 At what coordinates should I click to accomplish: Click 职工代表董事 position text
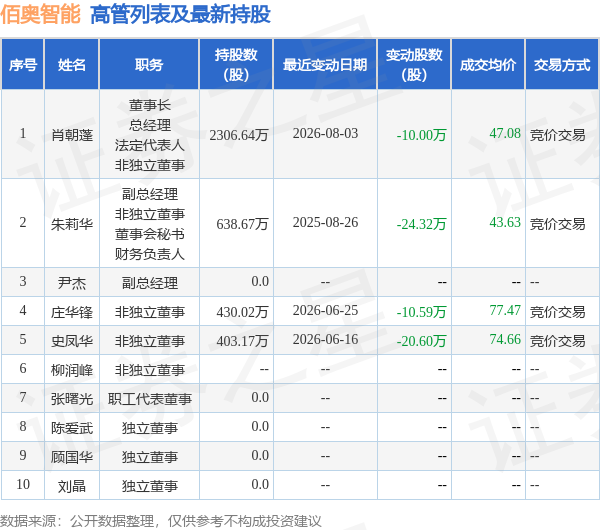pos(150,399)
